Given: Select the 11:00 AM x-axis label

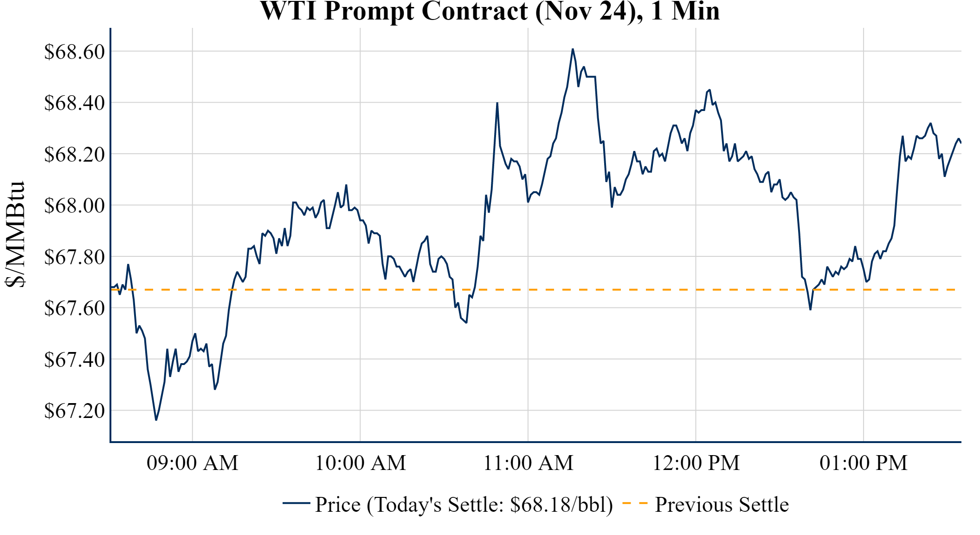Looking at the screenshot, I should click(528, 463).
